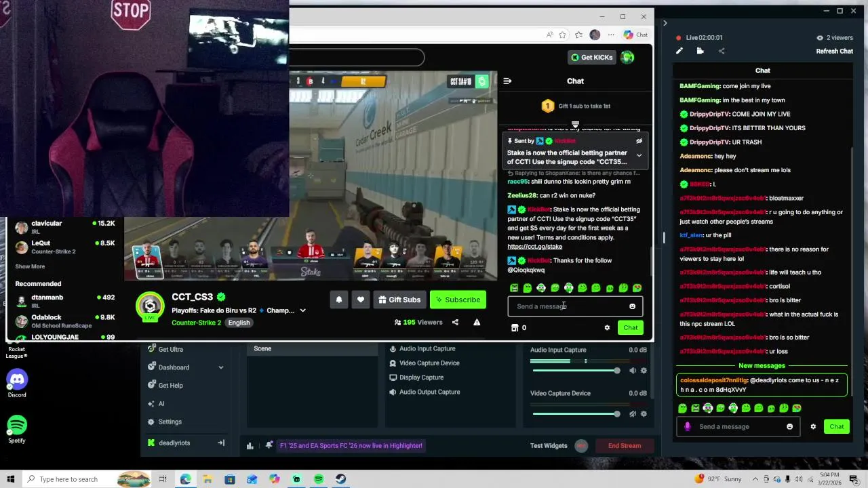Click the Task View icon in the taskbar
The image size is (868, 488).
pos(163,479)
